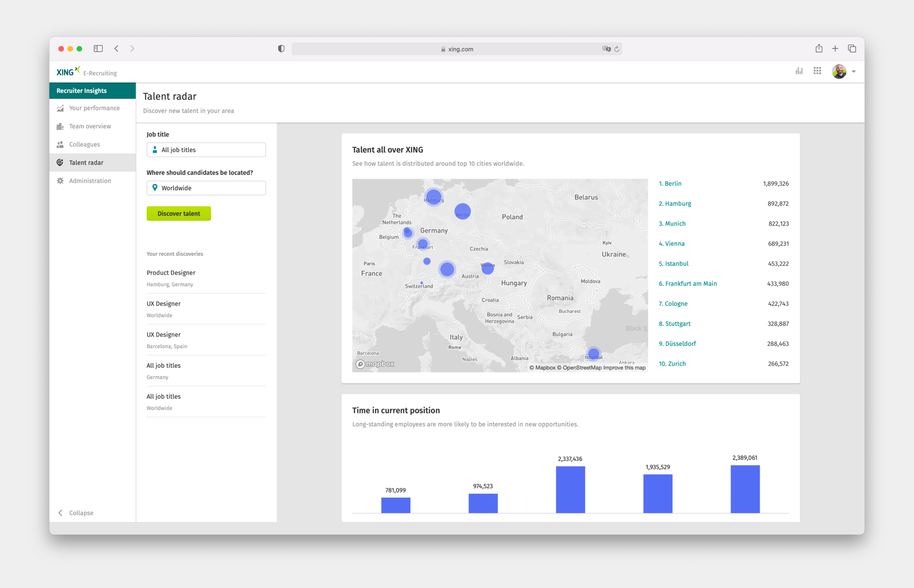Click the Istanbul bubble on the map
The image size is (914, 588).
593,353
